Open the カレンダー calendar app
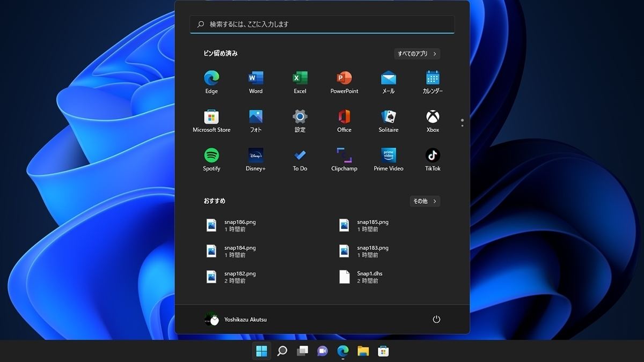The width and height of the screenshot is (644, 362). pyautogui.click(x=433, y=82)
